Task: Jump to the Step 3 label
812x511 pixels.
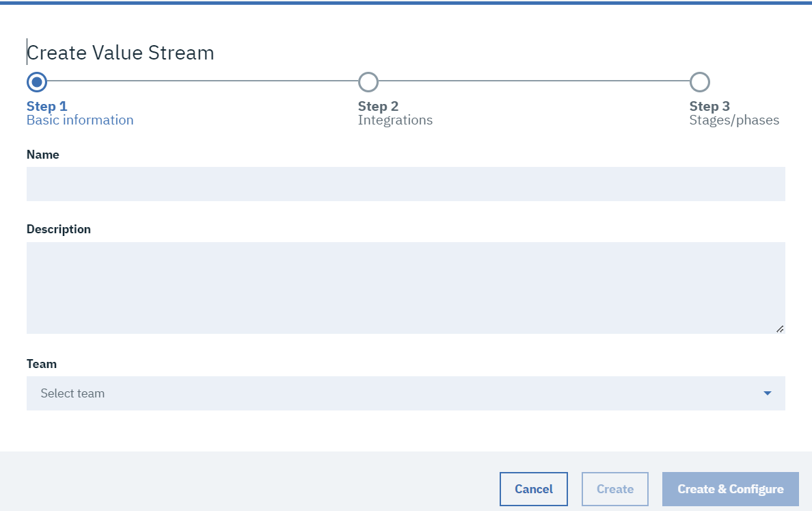Action: pyautogui.click(x=709, y=106)
